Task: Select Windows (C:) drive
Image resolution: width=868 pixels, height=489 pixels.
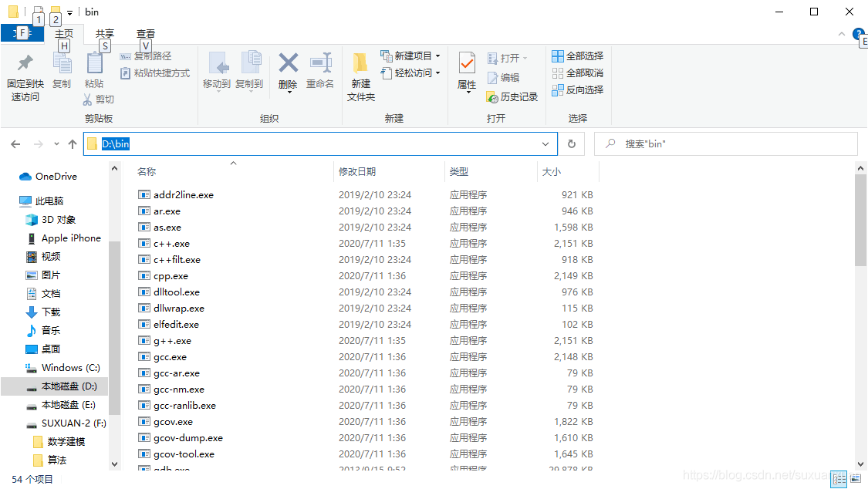Action: tap(62, 367)
